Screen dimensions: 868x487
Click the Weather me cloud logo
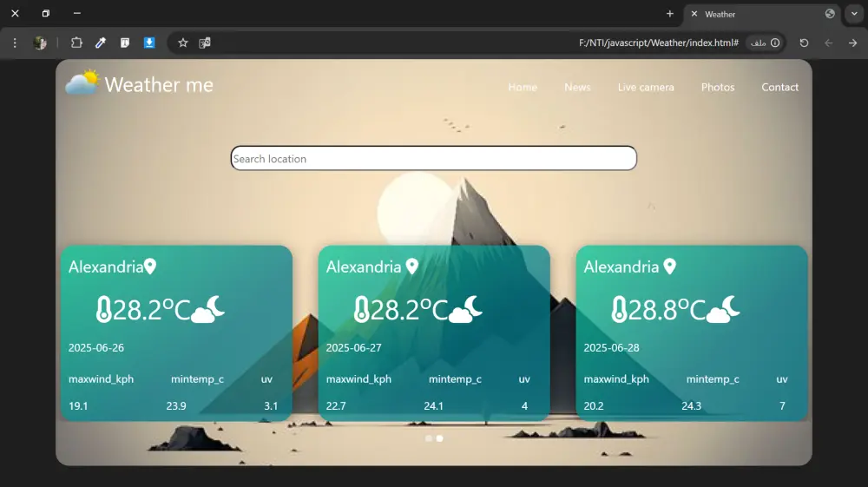[82, 82]
